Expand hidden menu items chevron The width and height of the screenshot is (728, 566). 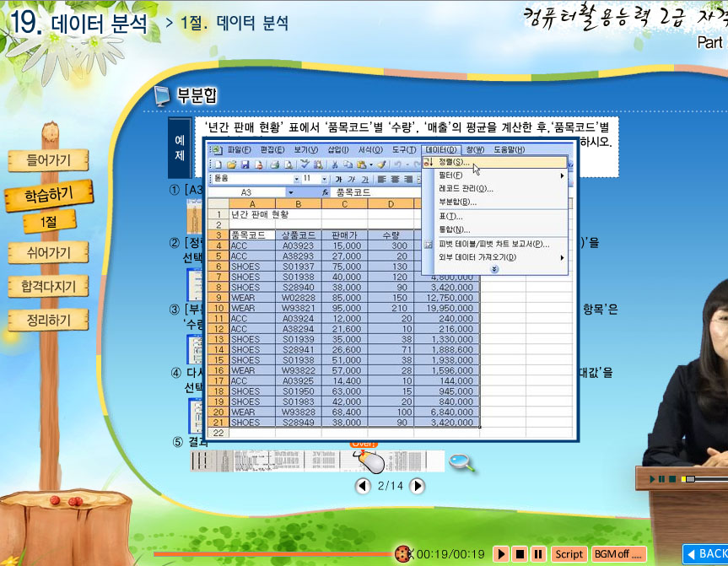(494, 269)
